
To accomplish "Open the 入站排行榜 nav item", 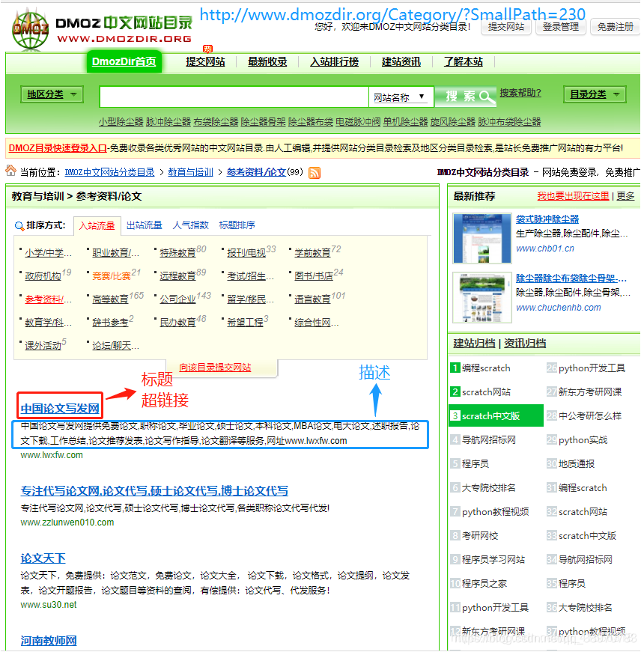I will (x=334, y=62).
